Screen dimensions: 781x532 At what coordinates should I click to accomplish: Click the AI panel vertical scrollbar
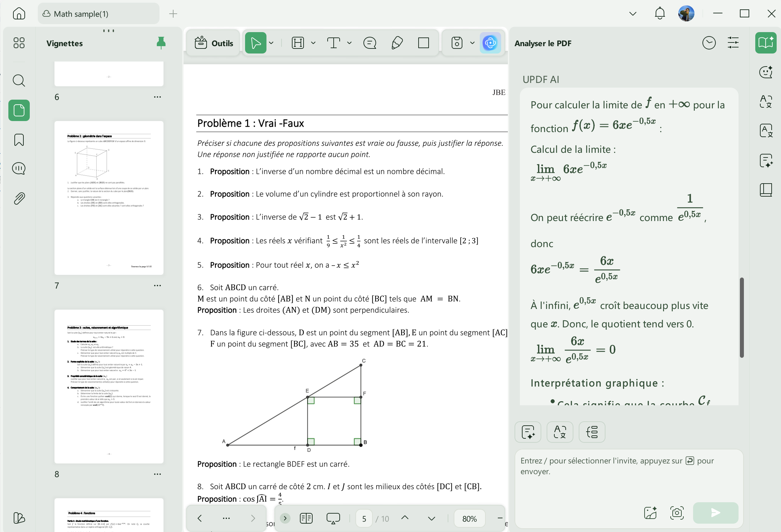pos(741,318)
